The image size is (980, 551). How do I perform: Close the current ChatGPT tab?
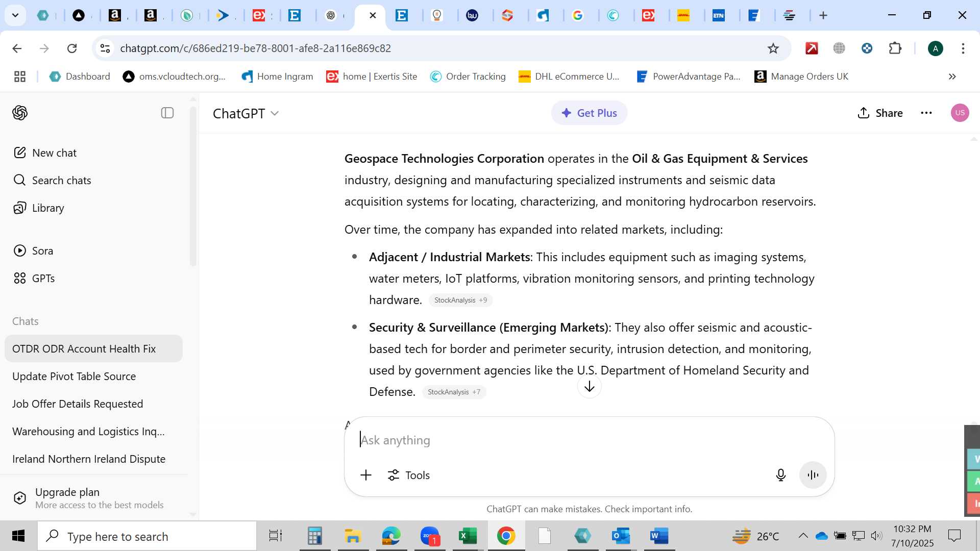[x=373, y=15]
